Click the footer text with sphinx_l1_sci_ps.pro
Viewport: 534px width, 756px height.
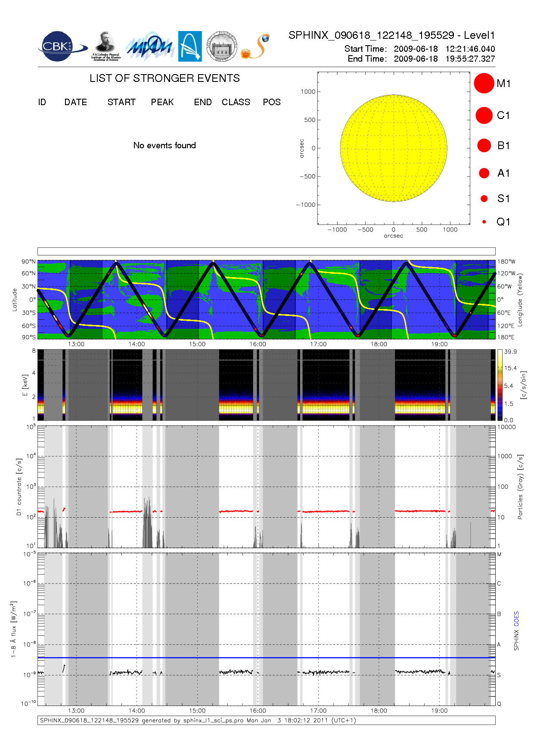tap(198, 720)
